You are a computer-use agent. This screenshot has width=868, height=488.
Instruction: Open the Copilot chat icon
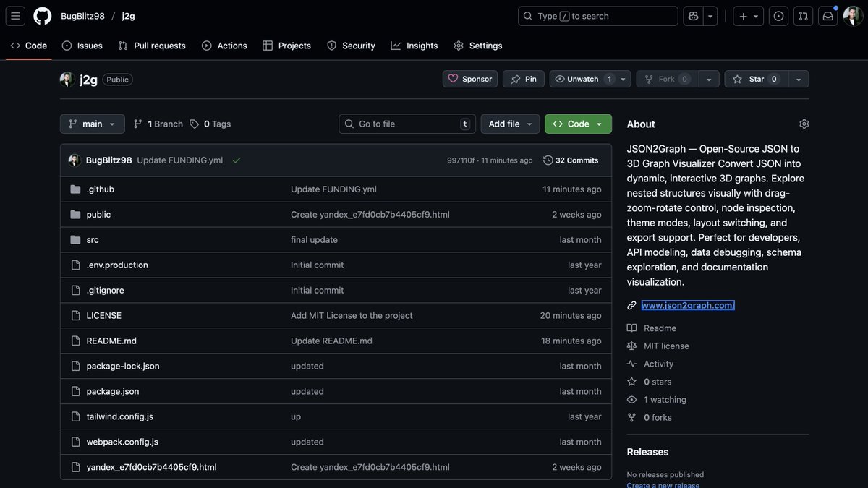click(x=694, y=16)
